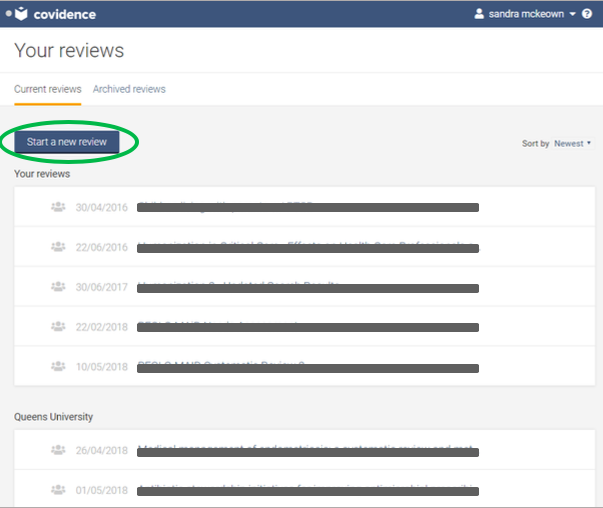The image size is (603, 508).
Task: Click the covidence brand name text
Action: [65, 15]
